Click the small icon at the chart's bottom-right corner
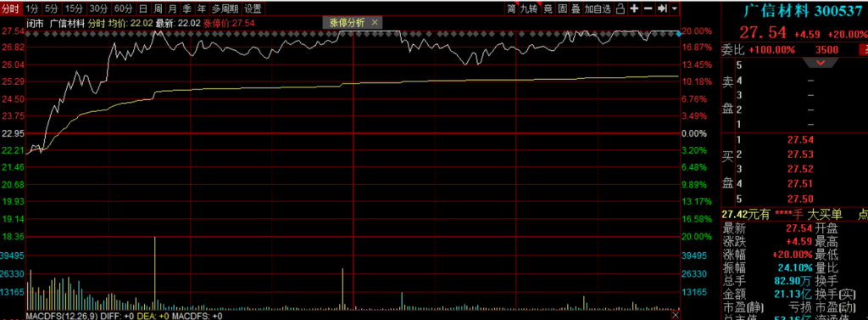 point(676,315)
